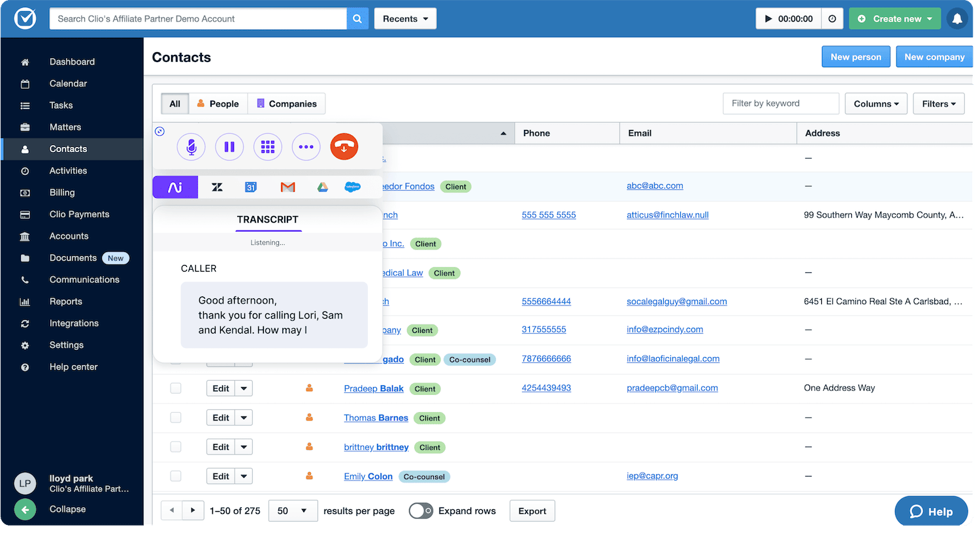The height and width of the screenshot is (536, 980).
Task: Mute the microphone in the call widget
Action: [191, 146]
